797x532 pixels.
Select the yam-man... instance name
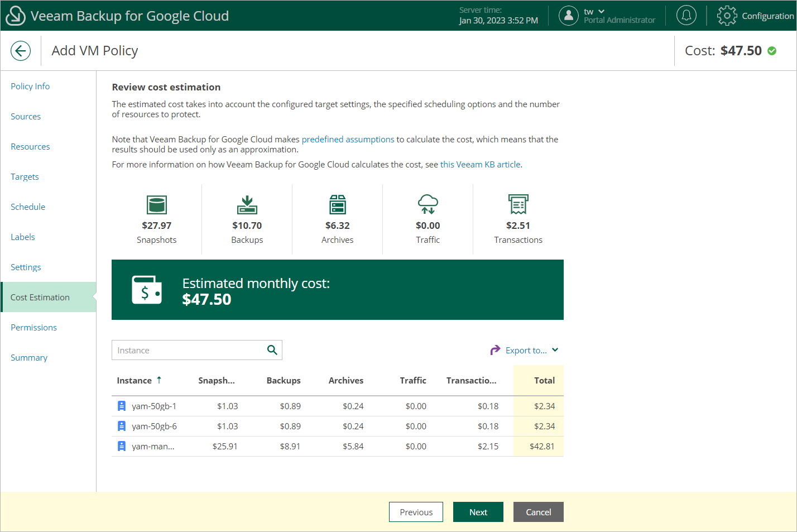coord(153,446)
